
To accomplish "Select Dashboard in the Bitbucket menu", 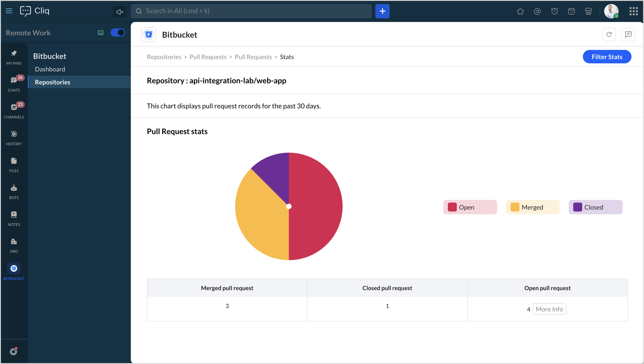I will pos(50,69).
